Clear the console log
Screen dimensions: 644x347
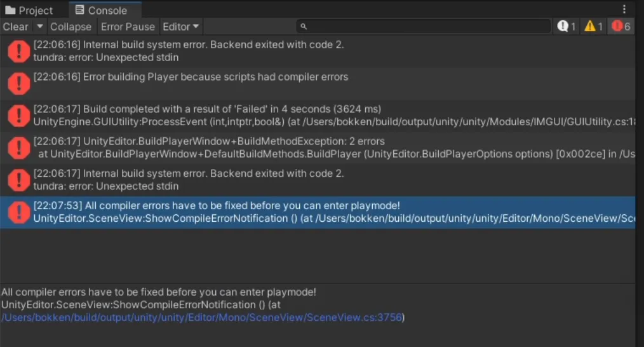16,27
